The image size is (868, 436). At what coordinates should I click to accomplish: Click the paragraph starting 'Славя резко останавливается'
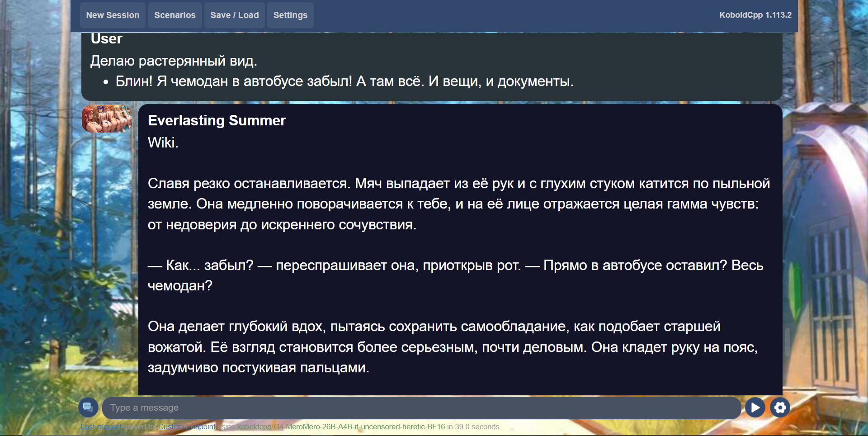(x=459, y=204)
